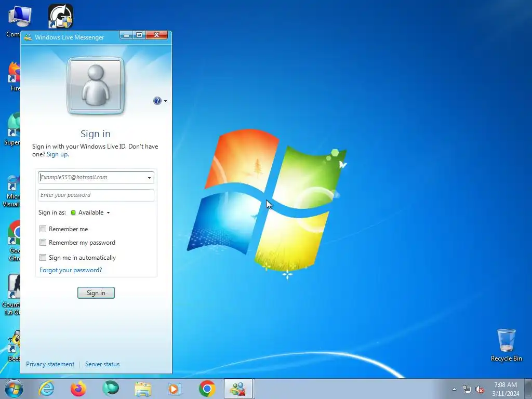Viewport: 532px width, 399px height.
Task: Click the muted volume tray icon
Action: click(480, 390)
